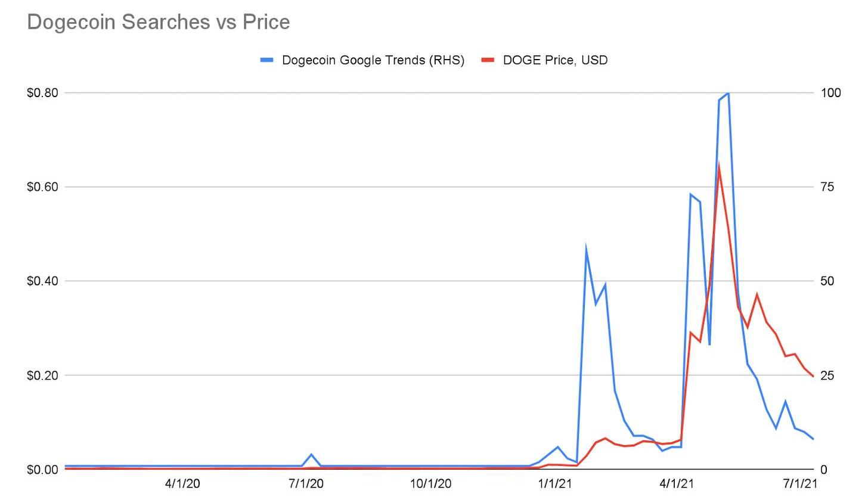Click the red price line's highest peak

pyautogui.click(x=719, y=164)
